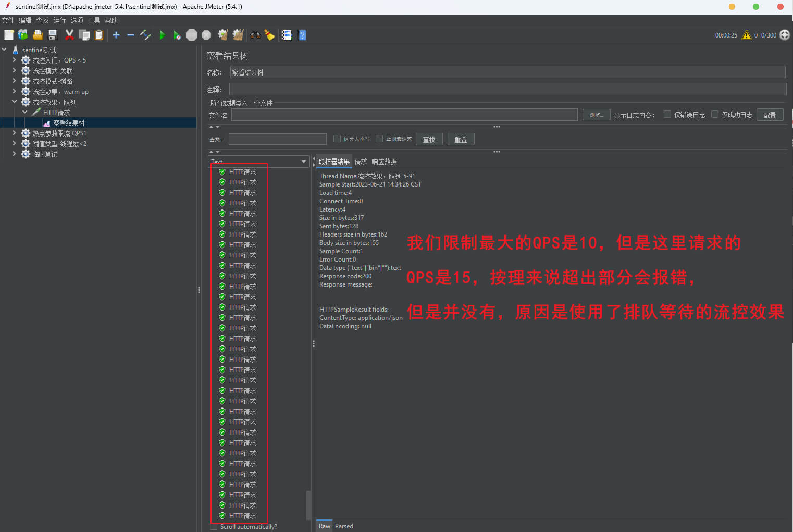Screen dimensions: 793x532
Task: Expand the 阈值类型-线程数<2 node
Action: (x=15, y=143)
